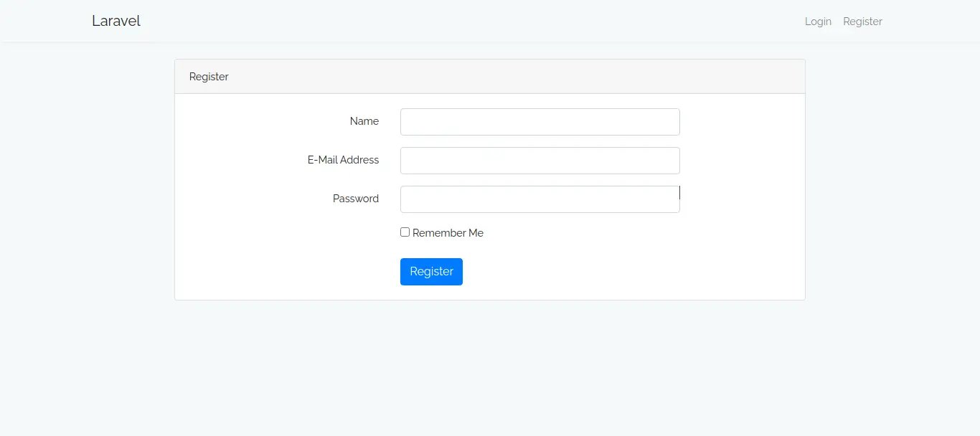Enable the Remember Me checkbox
This screenshot has height=436, width=980.
click(405, 232)
